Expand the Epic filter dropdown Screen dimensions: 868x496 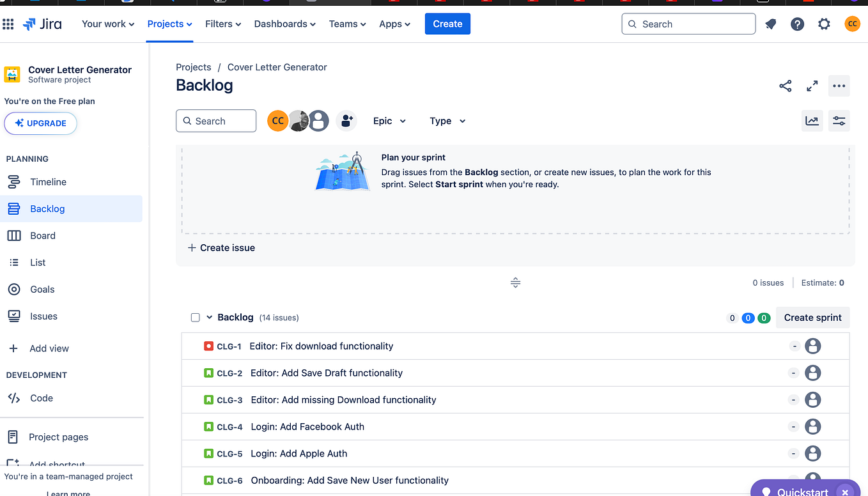click(x=390, y=121)
